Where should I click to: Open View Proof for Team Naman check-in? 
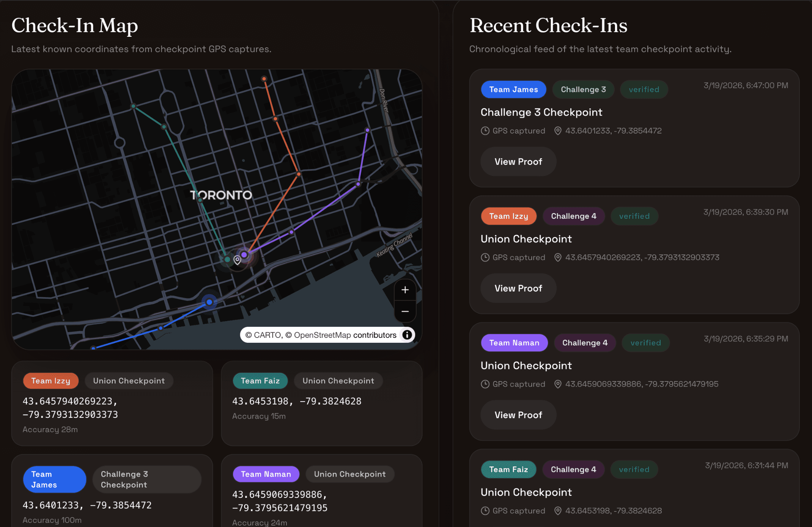tap(518, 415)
